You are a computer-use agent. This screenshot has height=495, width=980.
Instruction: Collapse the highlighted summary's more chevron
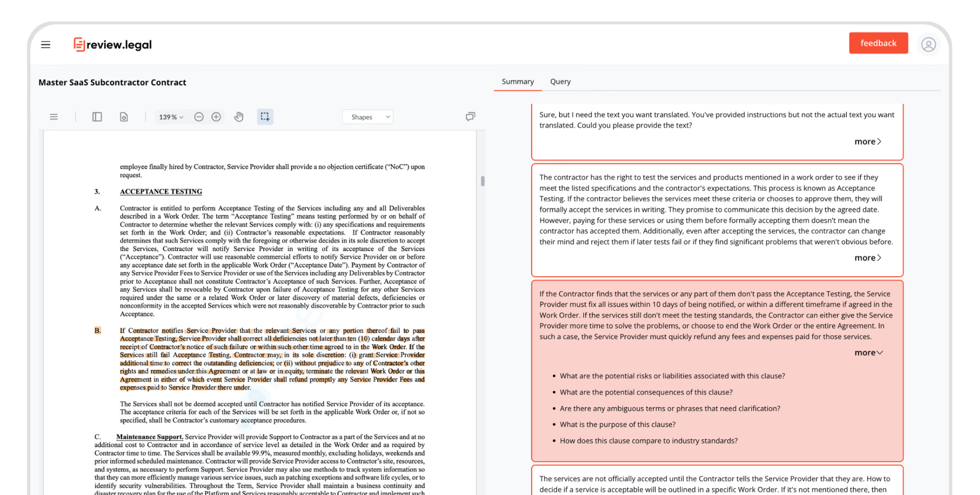pyautogui.click(x=869, y=353)
